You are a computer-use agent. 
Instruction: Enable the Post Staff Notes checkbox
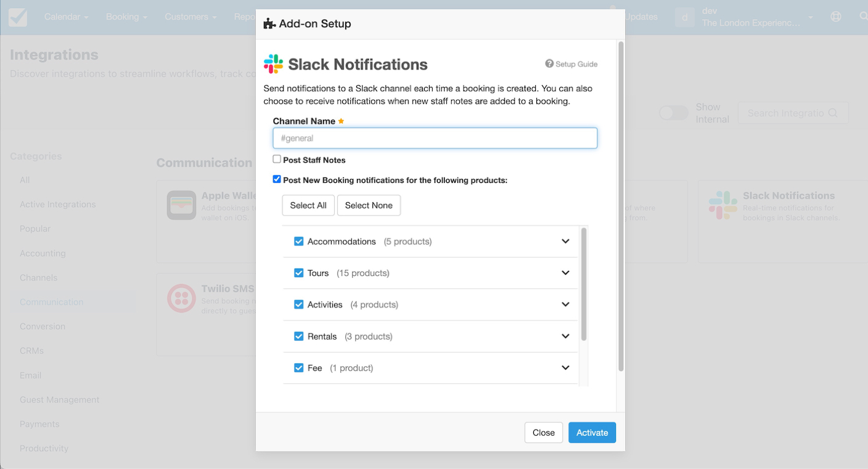click(x=277, y=159)
